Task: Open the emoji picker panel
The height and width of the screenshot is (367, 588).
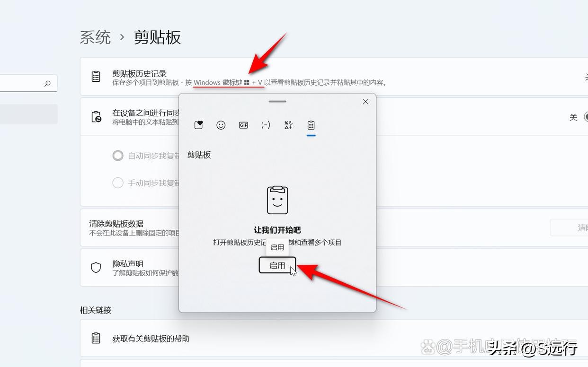Action: [221, 125]
